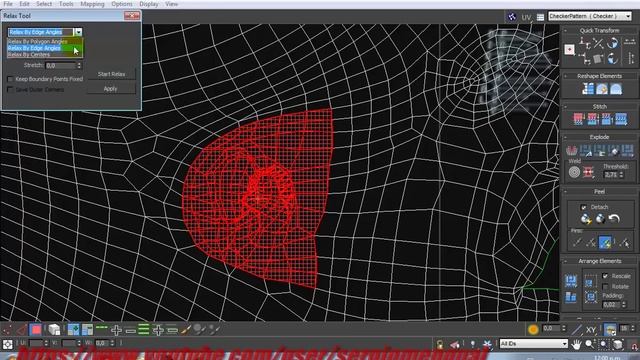Click the Pack Custom icon in Arrange Elements

571,280
